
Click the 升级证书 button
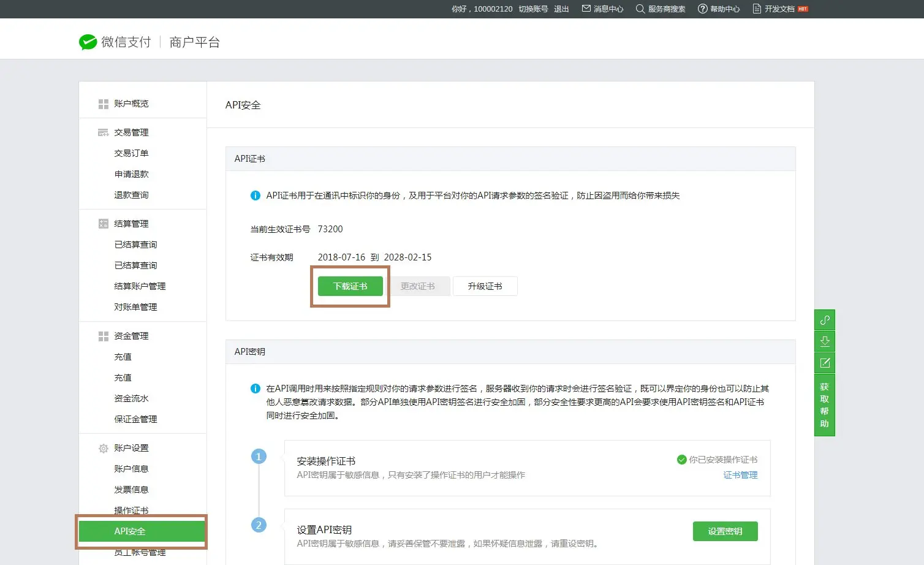[485, 286]
